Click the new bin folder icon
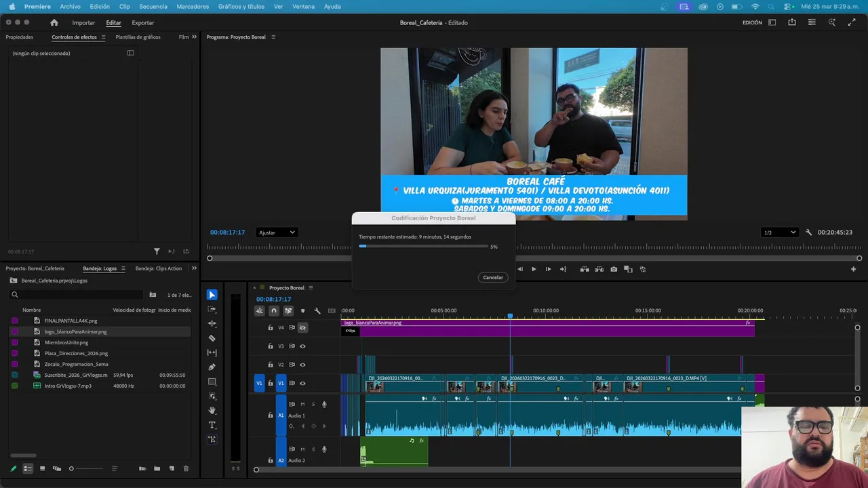 [157, 468]
